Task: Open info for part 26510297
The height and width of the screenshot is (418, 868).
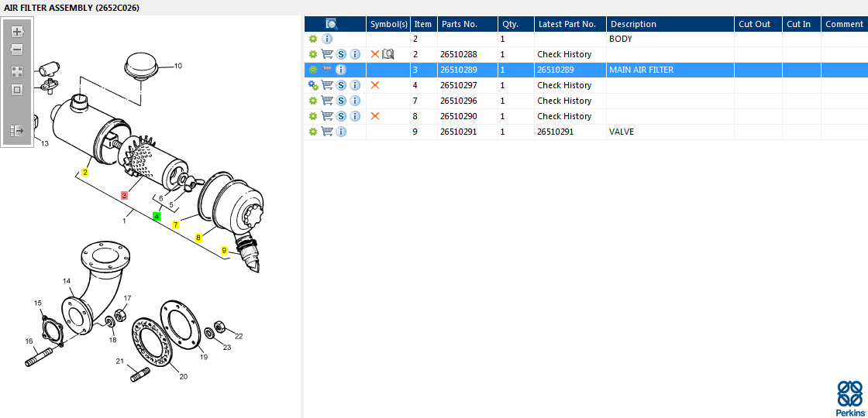Action: [355, 85]
